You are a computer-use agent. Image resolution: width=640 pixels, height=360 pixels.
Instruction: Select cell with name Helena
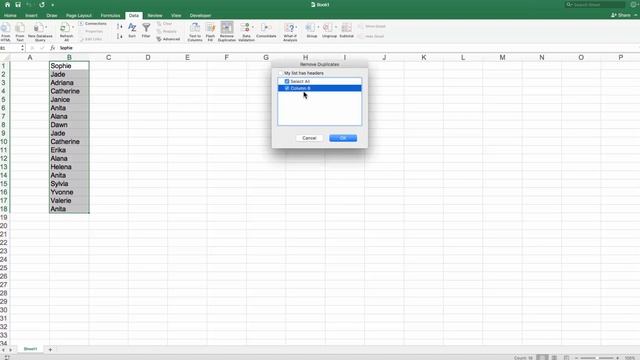pyautogui.click(x=69, y=167)
